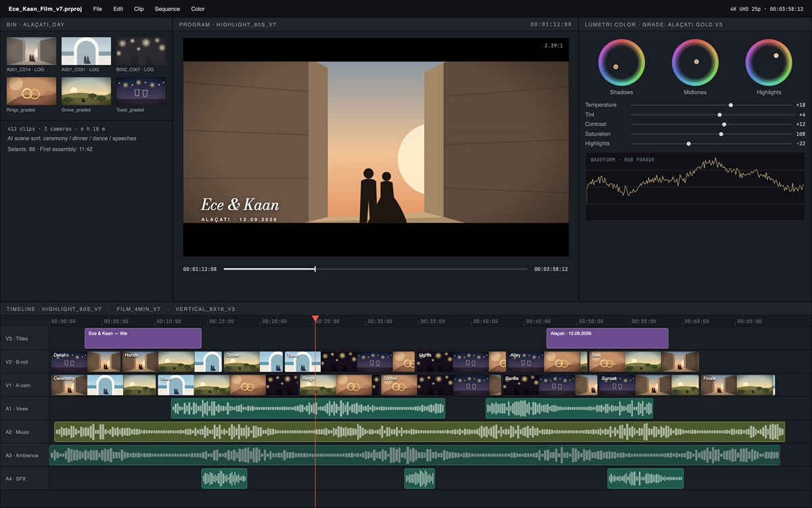
Task: Select the A001_C014 LOG bin thumbnail
Action: (31, 51)
